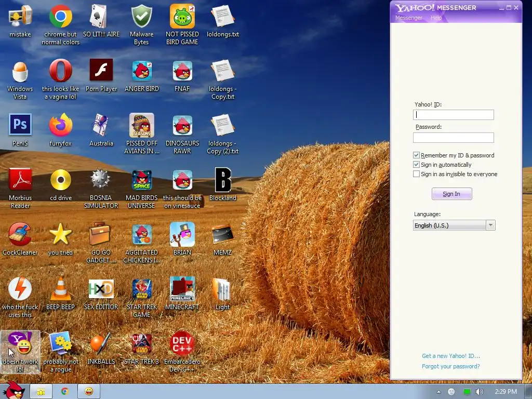Screen dimensions: 532x399
Task: Follow 'Forgot your password?' link
Action: click(x=451, y=366)
